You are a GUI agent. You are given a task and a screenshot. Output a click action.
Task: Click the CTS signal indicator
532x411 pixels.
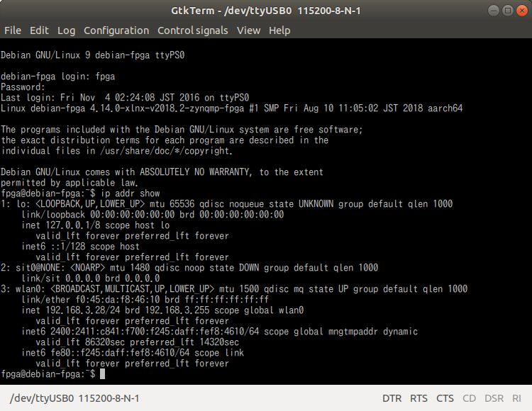tap(445, 398)
